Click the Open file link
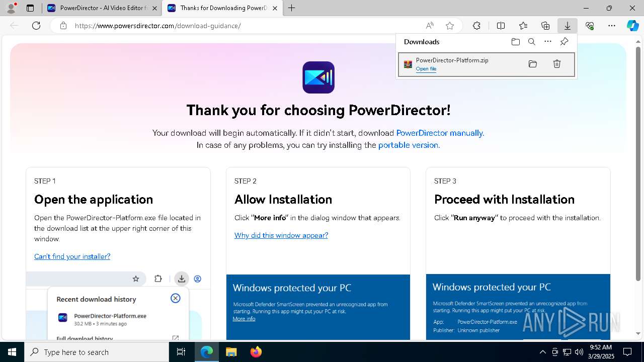 [x=426, y=69]
